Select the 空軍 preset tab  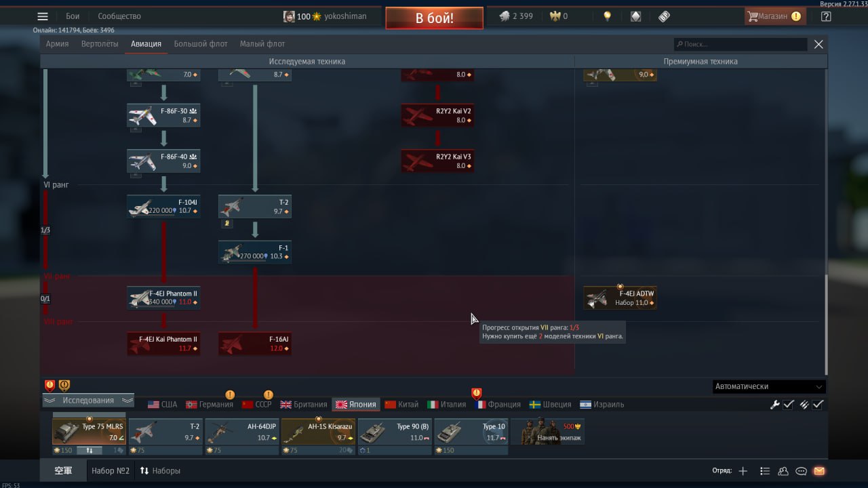point(63,470)
